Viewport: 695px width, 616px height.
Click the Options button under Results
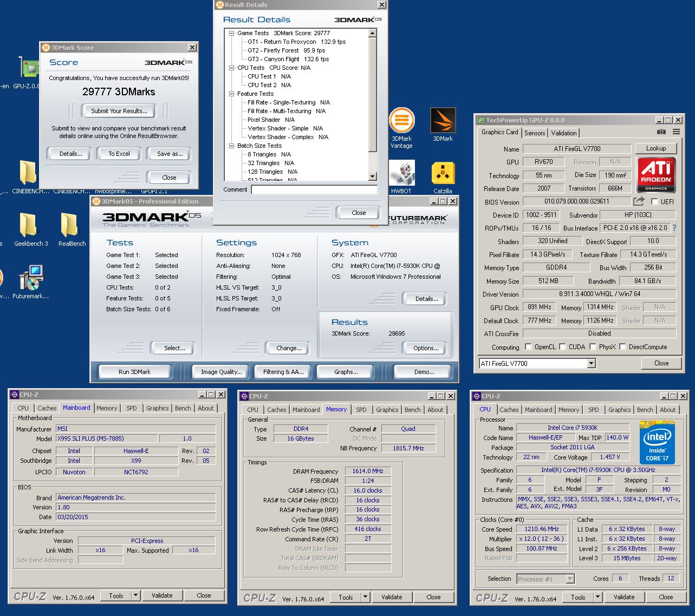pos(426,348)
